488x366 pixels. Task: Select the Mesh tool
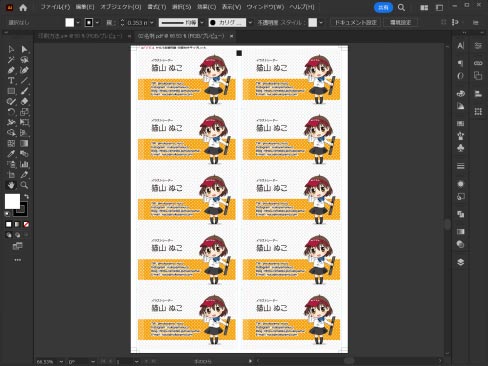coord(11,143)
